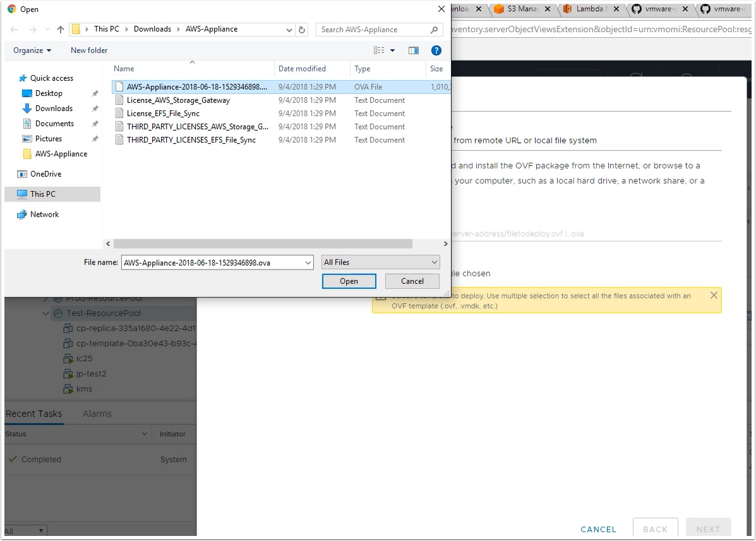Open the All filter dropdown in Recent Tasks
Image resolution: width=756 pixels, height=541 pixels.
[25, 531]
